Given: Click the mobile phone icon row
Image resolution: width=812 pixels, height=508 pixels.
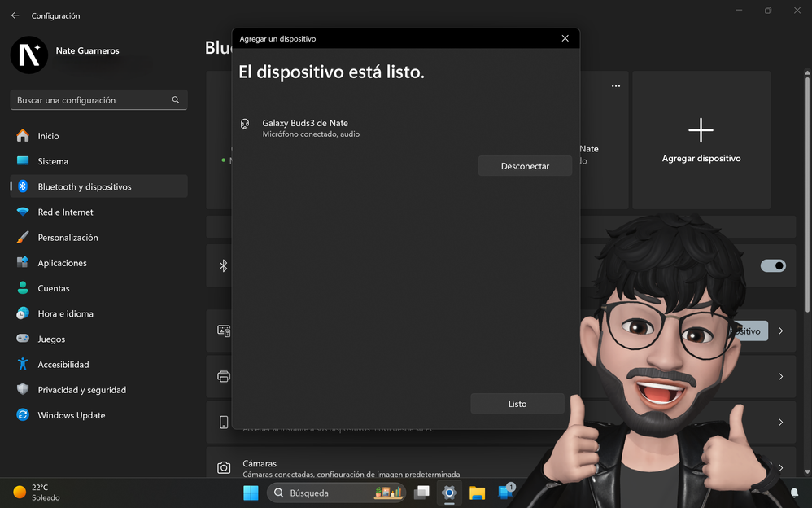Looking at the screenshot, I should (224, 422).
